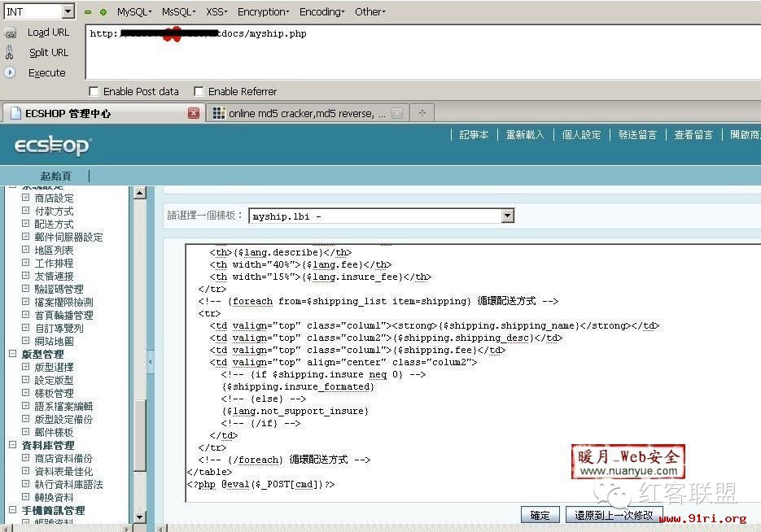Click inside the template code editor
This screenshot has height=532, width=761.
click(x=473, y=373)
